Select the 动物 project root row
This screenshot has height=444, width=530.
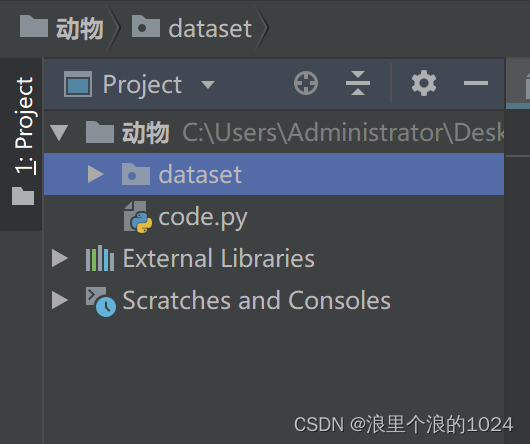(x=274, y=132)
